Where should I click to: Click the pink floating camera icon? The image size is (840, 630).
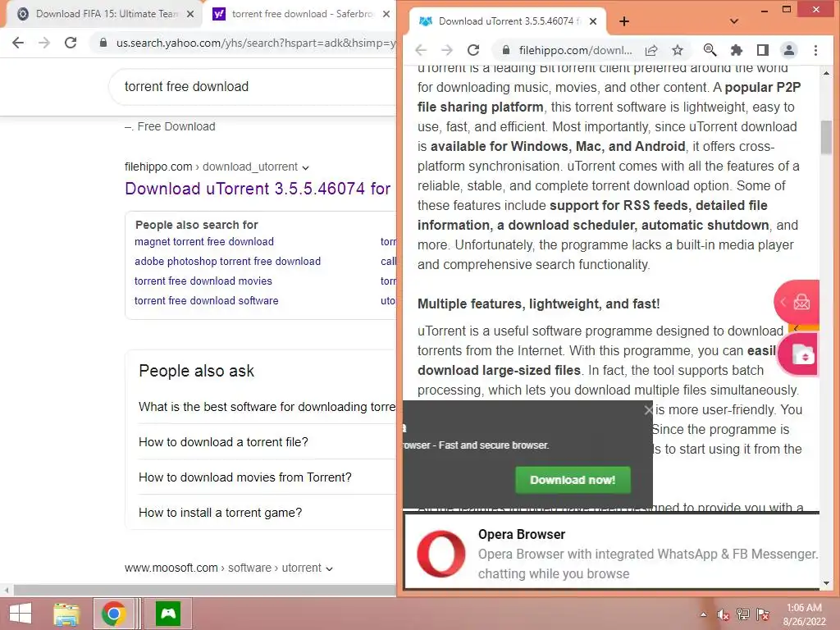[799, 354]
